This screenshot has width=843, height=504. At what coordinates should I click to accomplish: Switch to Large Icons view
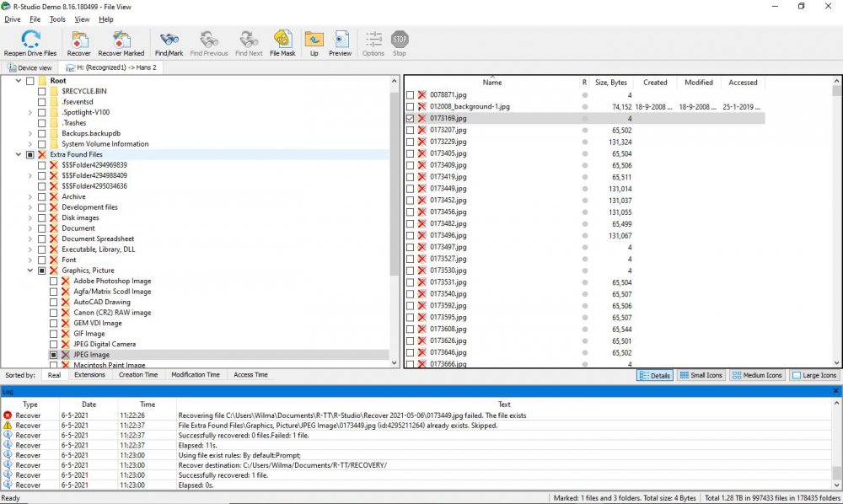tap(814, 375)
